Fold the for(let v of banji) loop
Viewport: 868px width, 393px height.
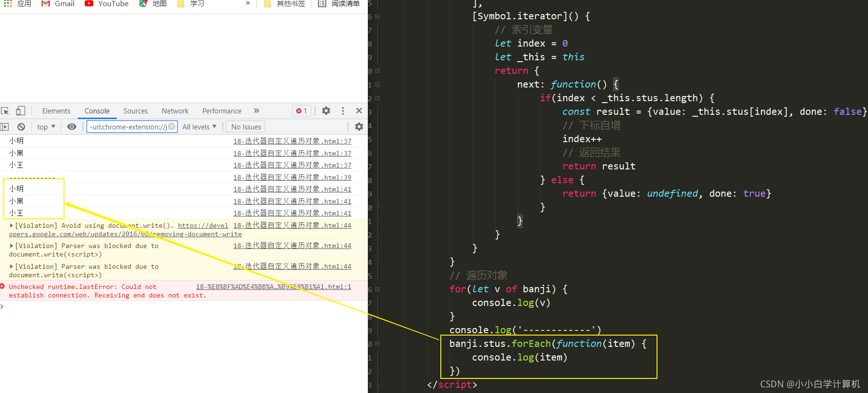pos(377,289)
